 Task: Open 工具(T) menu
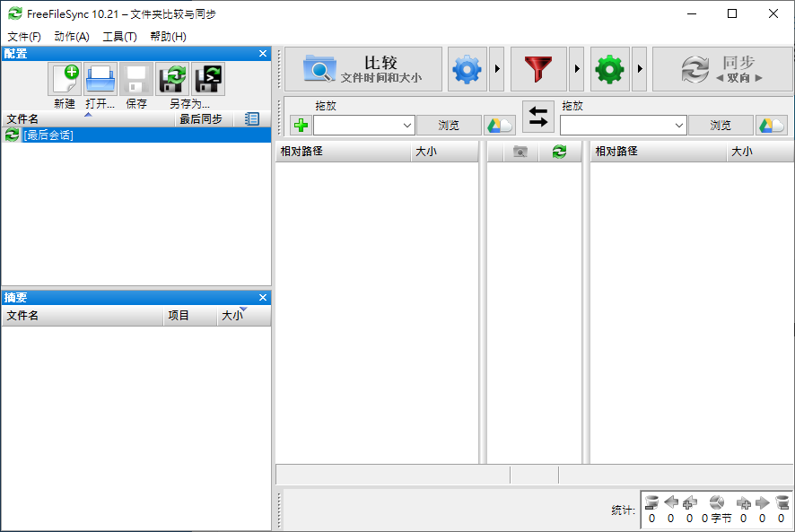pos(119,37)
